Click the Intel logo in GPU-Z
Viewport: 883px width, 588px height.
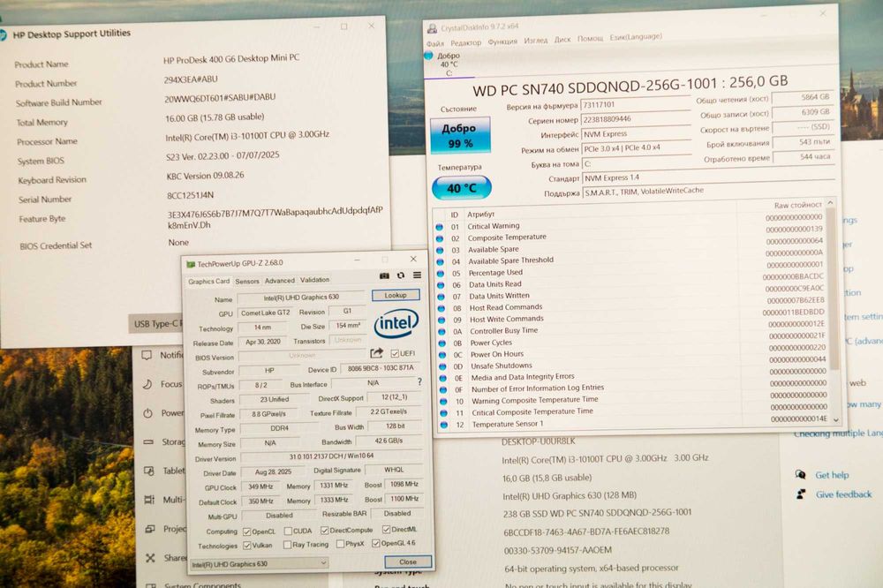coord(396,323)
